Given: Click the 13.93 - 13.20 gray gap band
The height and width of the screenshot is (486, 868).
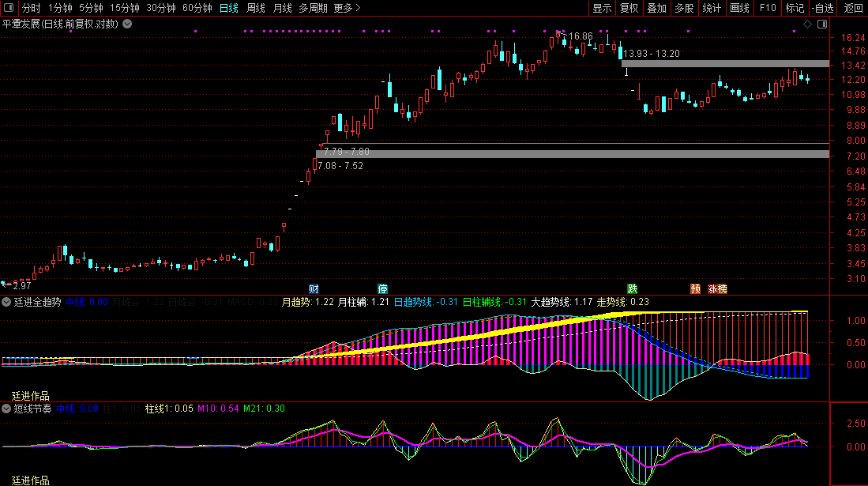Looking at the screenshot, I should pos(725,63).
